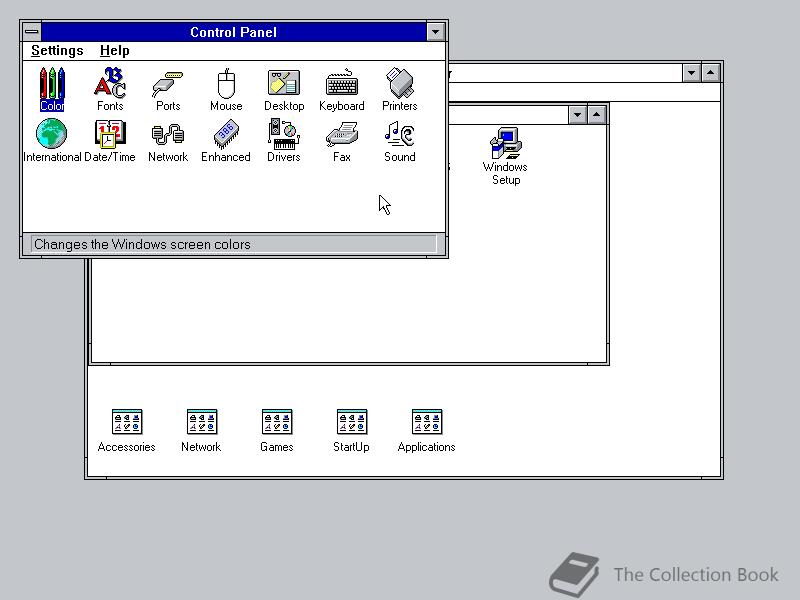Select the Sound icon
Image resolution: width=800 pixels, height=600 pixels.
click(399, 140)
